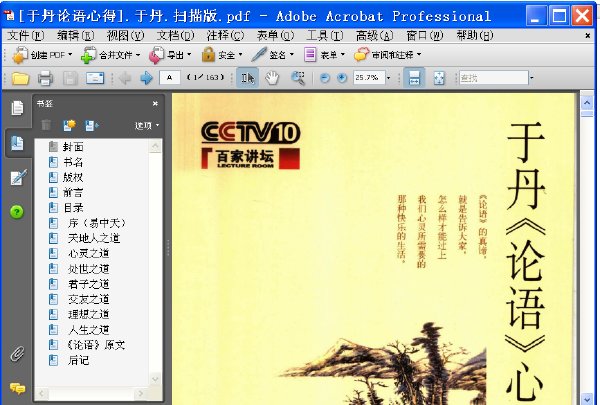Open the Bookmarks panel icon in sidebar
Screen dimensions: 600x405
pos(17,143)
